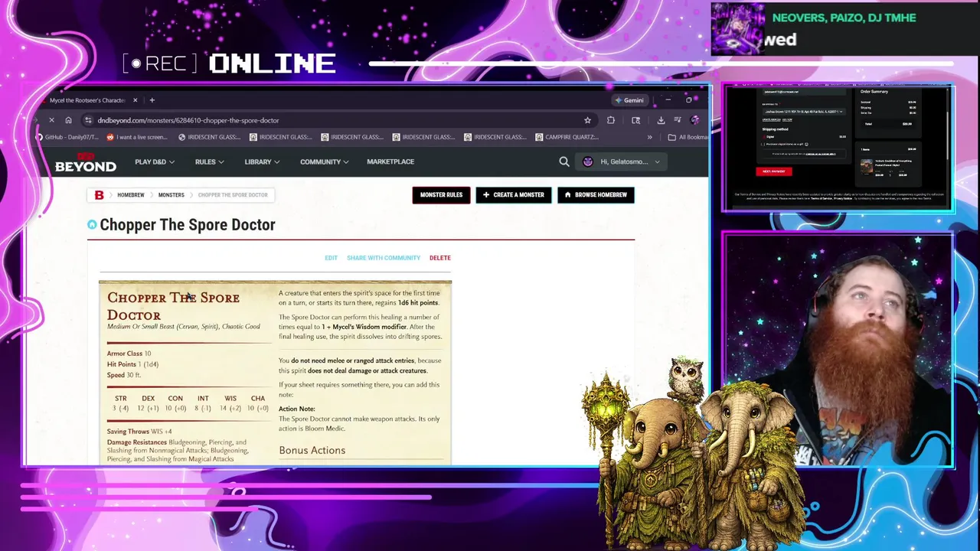Go to HOMEBREW breadcrumb
This screenshot has height=551, width=980.
tap(131, 195)
